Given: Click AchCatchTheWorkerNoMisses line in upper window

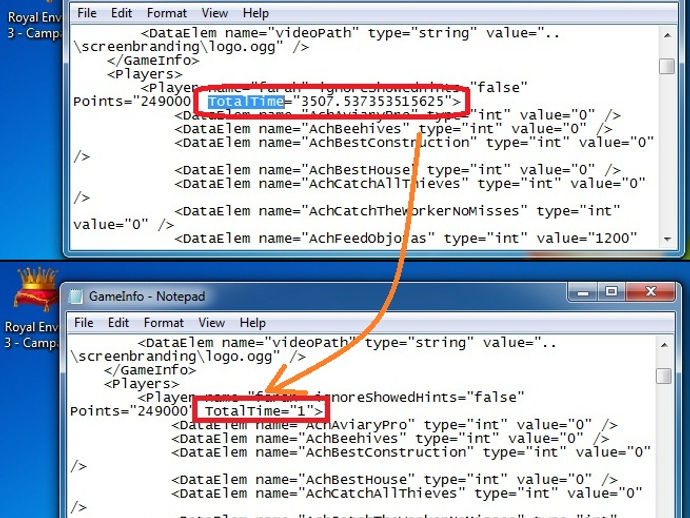Looking at the screenshot, I should click(397, 211).
